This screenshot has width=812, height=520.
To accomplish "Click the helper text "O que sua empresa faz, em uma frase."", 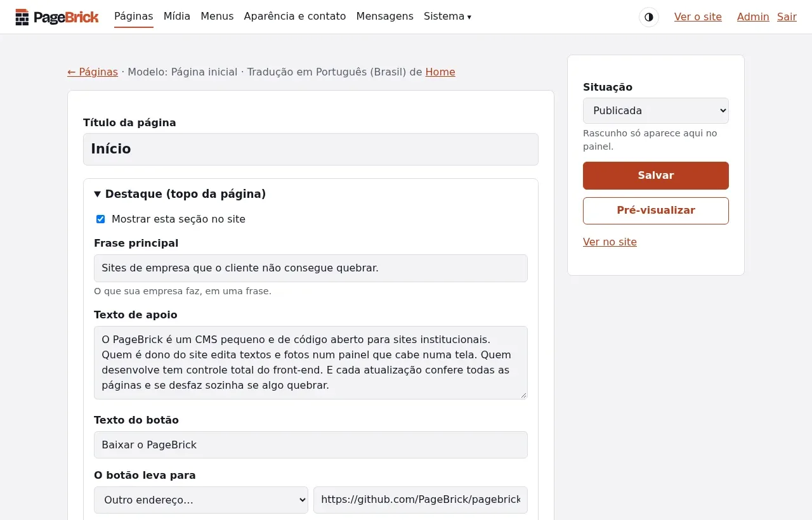I will [x=183, y=292].
